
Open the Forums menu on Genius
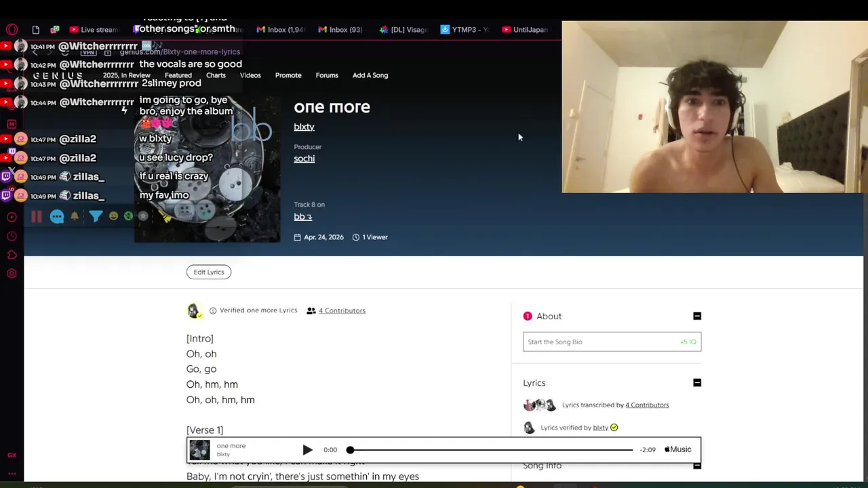(327, 75)
